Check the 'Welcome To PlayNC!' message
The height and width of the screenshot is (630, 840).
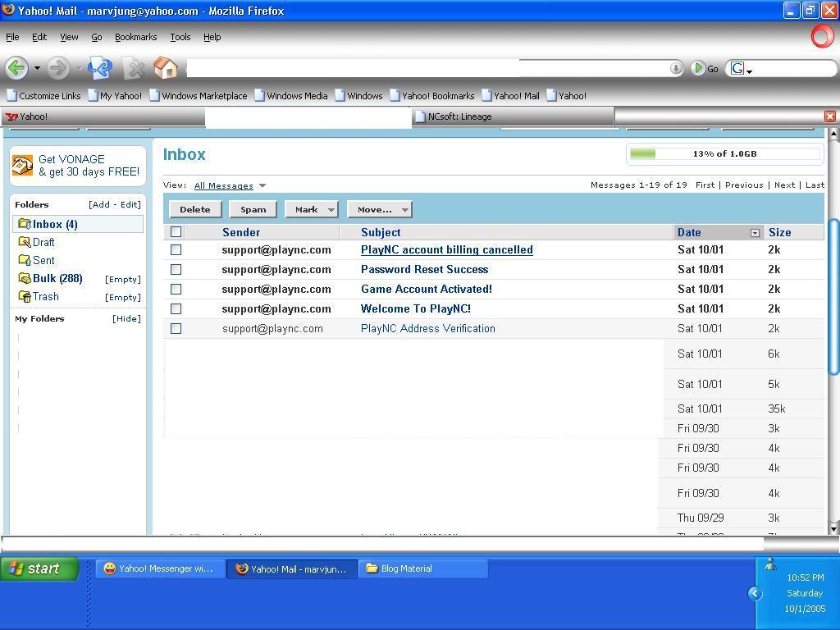176,309
